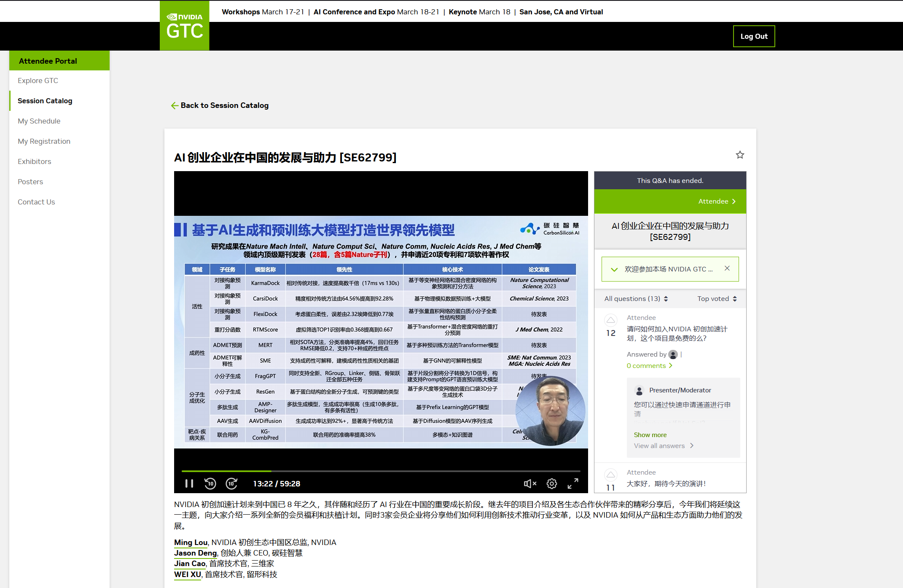Upvote the 12-vote question
The width and height of the screenshot is (903, 588).
[610, 320]
